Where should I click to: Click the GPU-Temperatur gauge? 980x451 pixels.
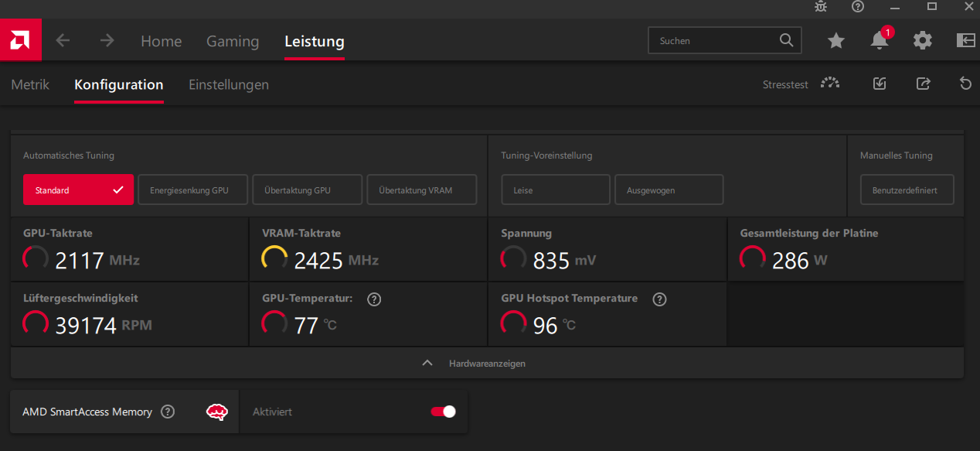[274, 323]
